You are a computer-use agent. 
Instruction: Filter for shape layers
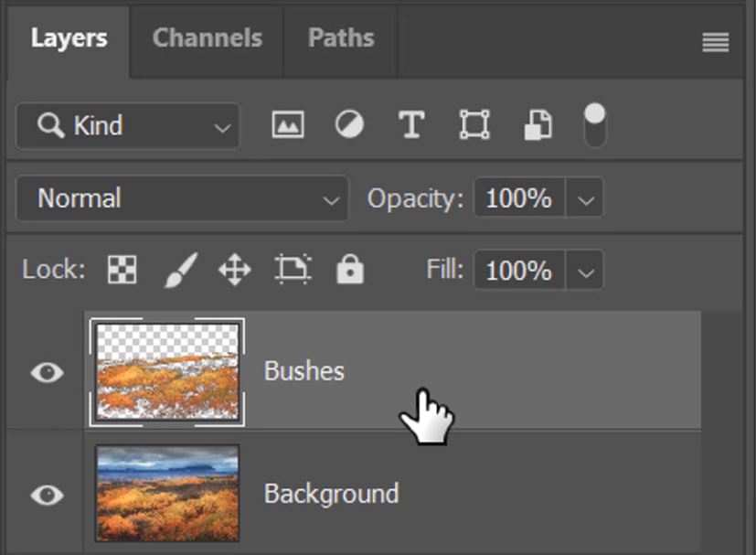point(474,125)
